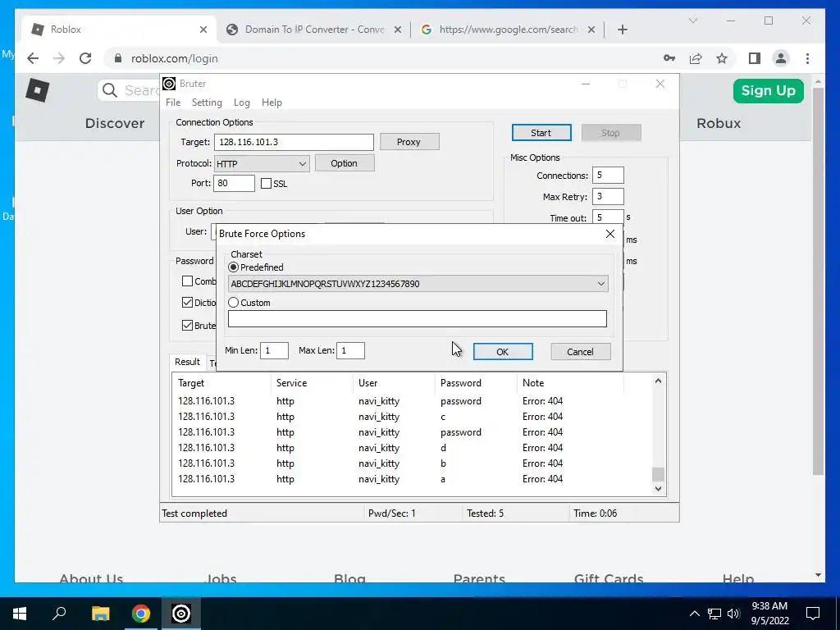Click Cancel in Brute Force Options
This screenshot has height=630, width=840.
(x=580, y=351)
